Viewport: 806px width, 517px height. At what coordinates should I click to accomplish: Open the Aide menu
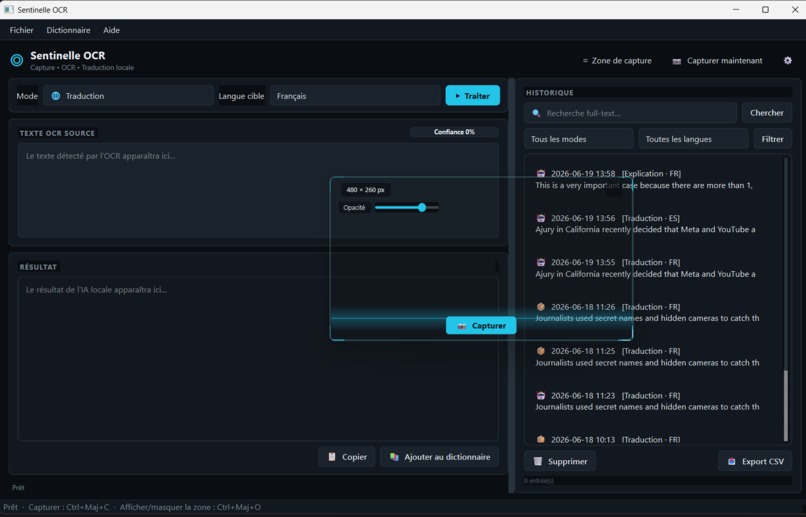111,30
